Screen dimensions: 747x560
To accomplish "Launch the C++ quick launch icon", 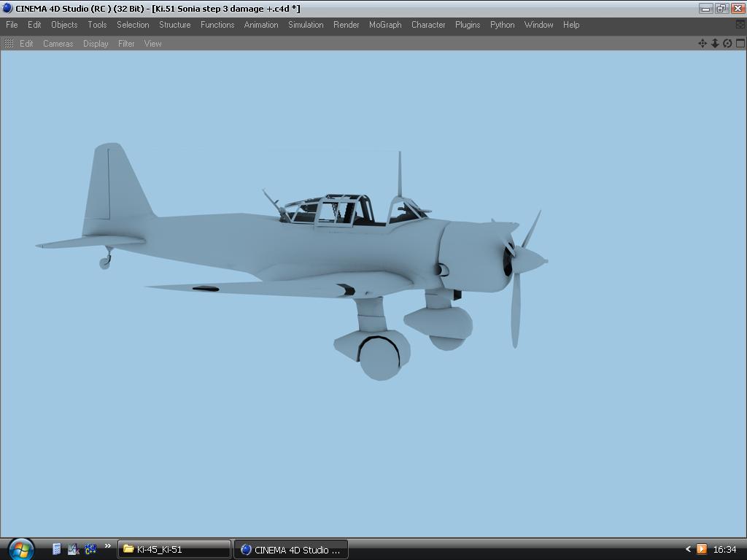I will tap(90, 549).
